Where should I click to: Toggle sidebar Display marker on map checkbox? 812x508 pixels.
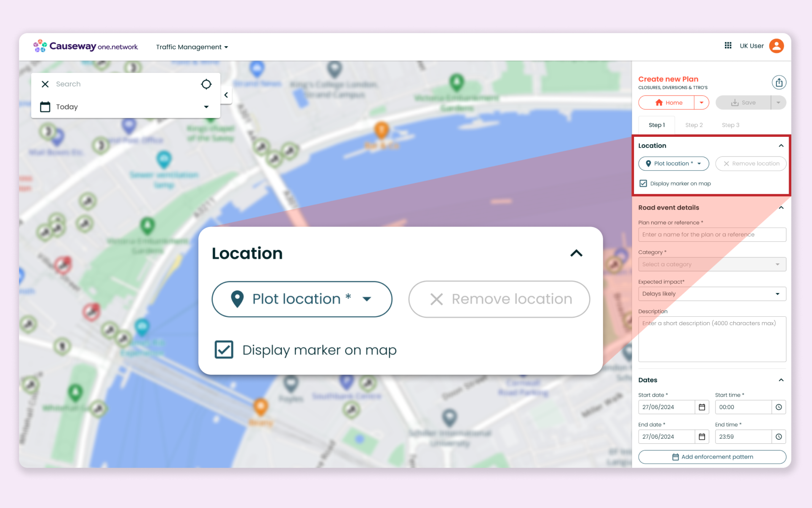tap(643, 184)
